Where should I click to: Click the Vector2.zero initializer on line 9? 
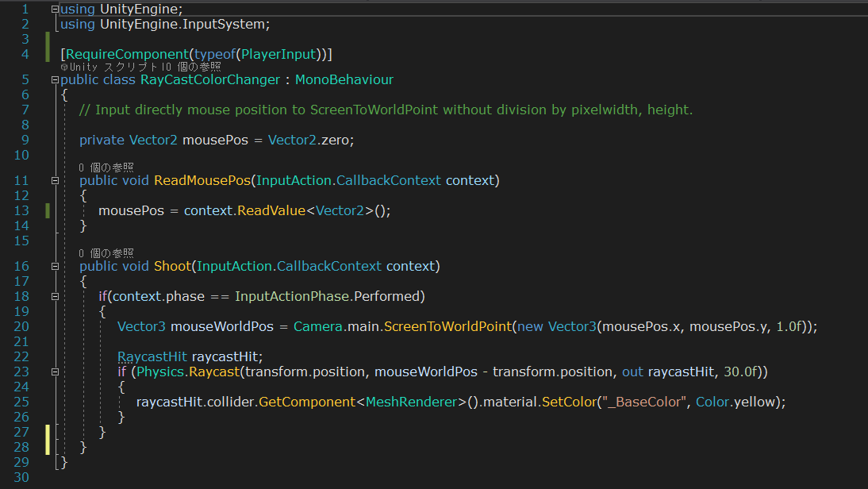(x=311, y=140)
